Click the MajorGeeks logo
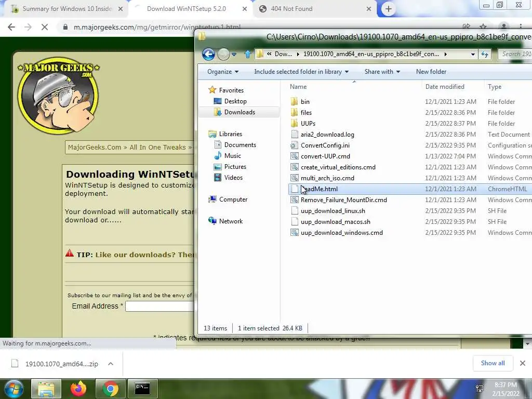 [58, 96]
